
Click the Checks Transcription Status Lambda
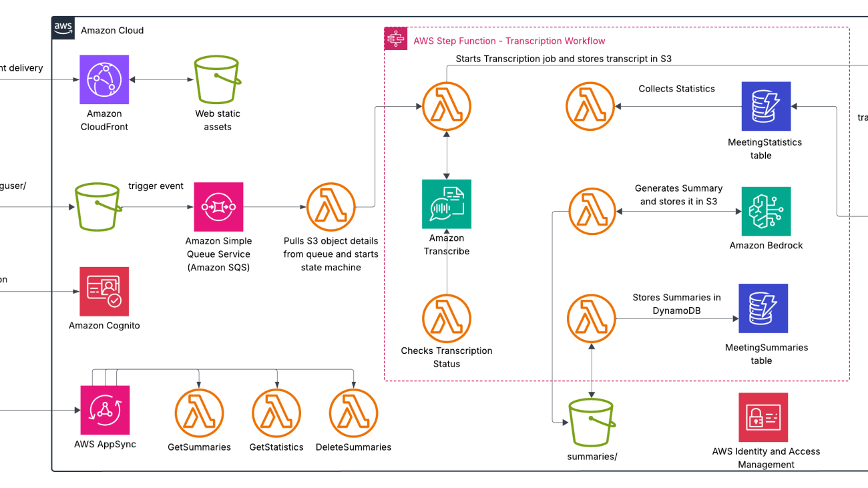447,318
